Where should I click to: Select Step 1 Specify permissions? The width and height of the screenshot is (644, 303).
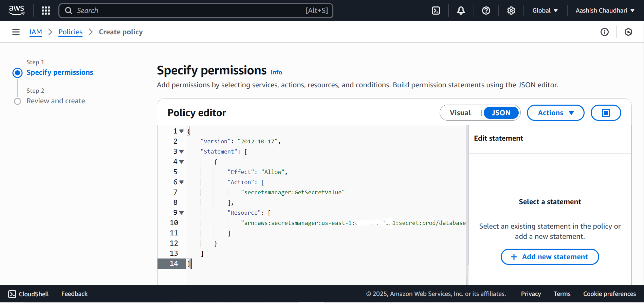coord(60,72)
